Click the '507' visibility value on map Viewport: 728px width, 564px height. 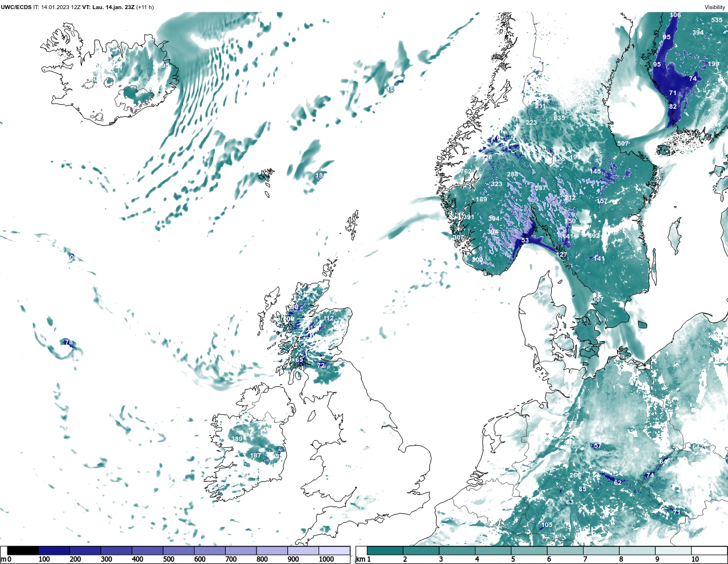coord(623,143)
